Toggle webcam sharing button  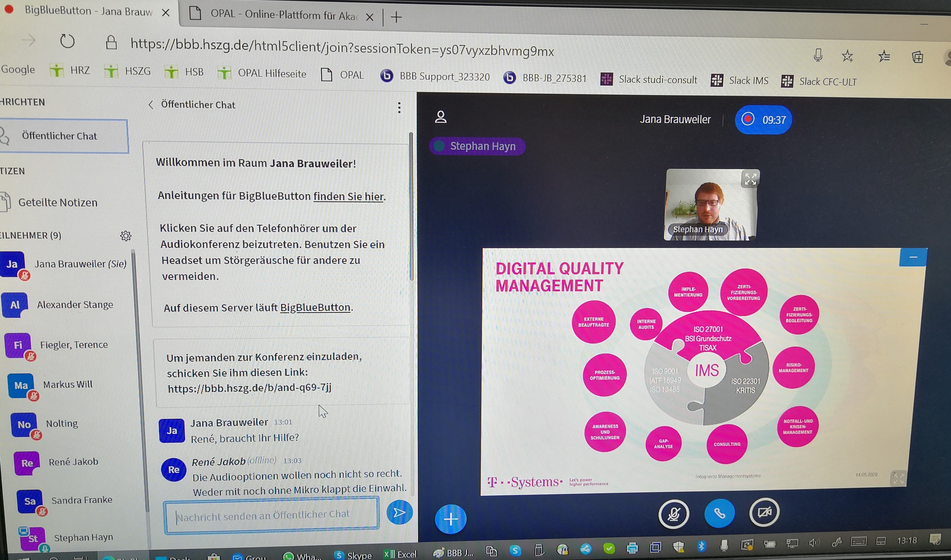tap(764, 512)
